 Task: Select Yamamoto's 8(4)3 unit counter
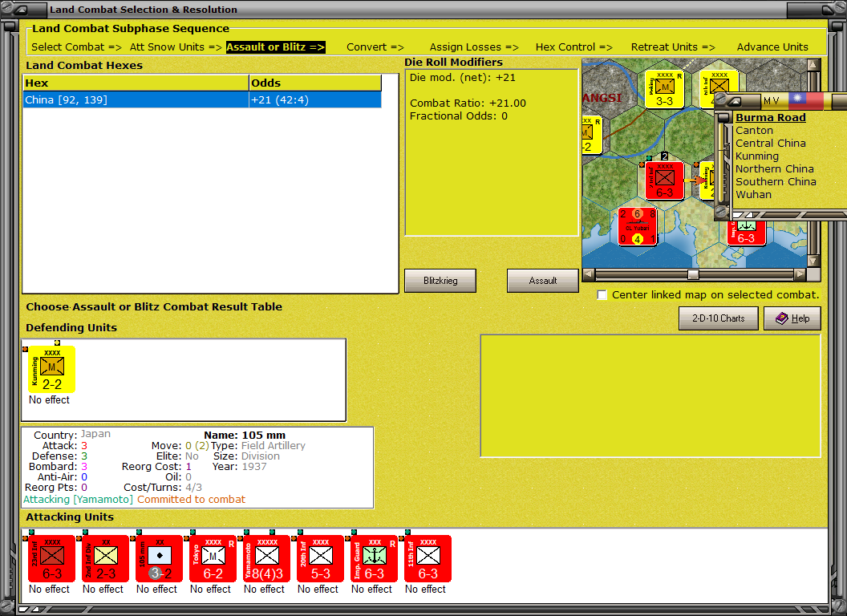pos(265,559)
